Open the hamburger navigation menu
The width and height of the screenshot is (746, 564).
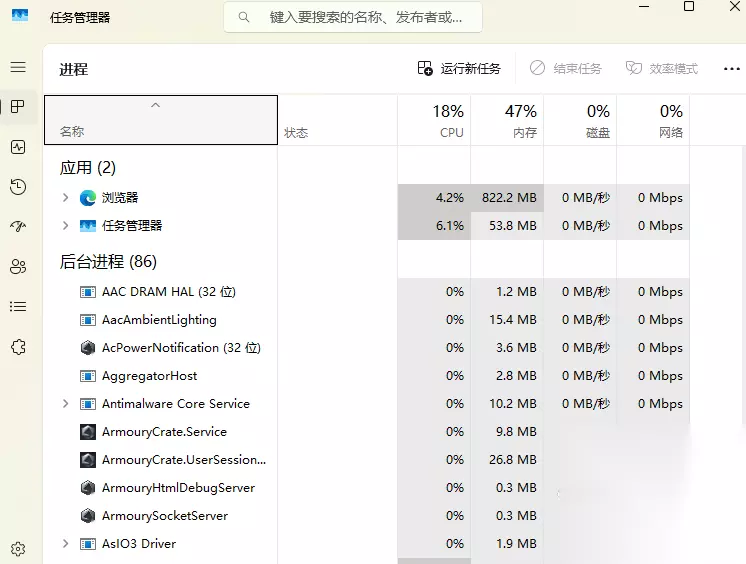(x=18, y=67)
